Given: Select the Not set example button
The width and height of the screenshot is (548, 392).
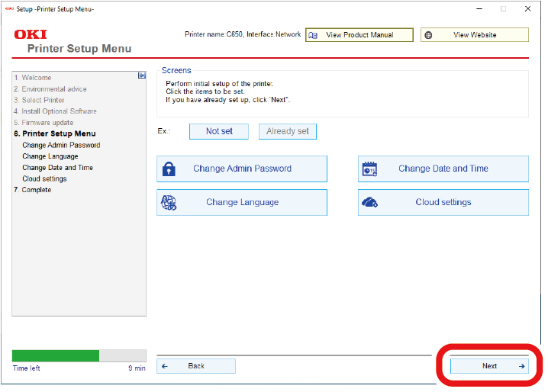Looking at the screenshot, I should [x=219, y=131].
